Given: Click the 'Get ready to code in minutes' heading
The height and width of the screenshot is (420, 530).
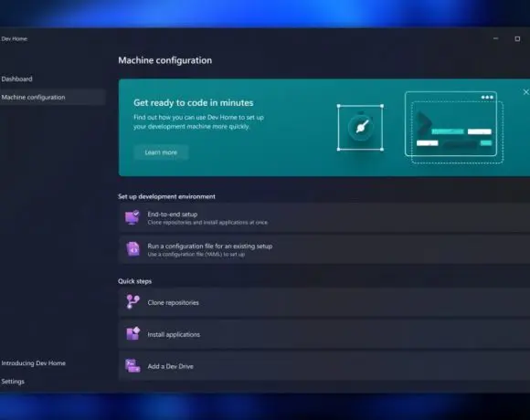Looking at the screenshot, I should click(194, 102).
